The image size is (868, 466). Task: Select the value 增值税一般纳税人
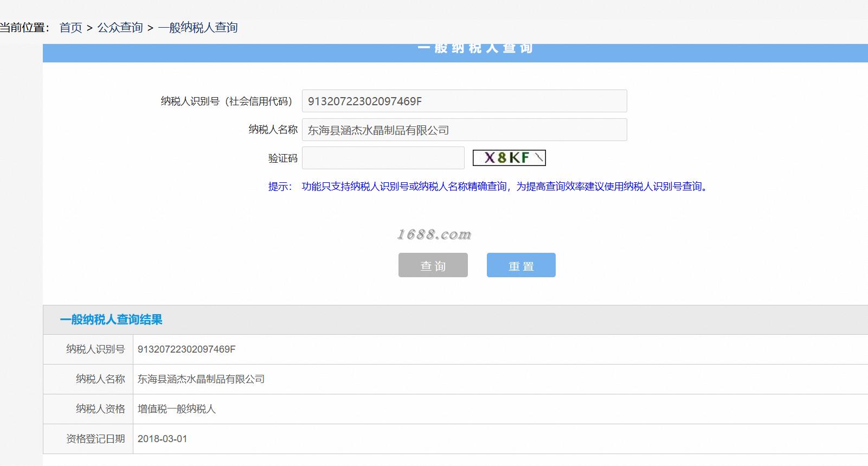(x=177, y=409)
